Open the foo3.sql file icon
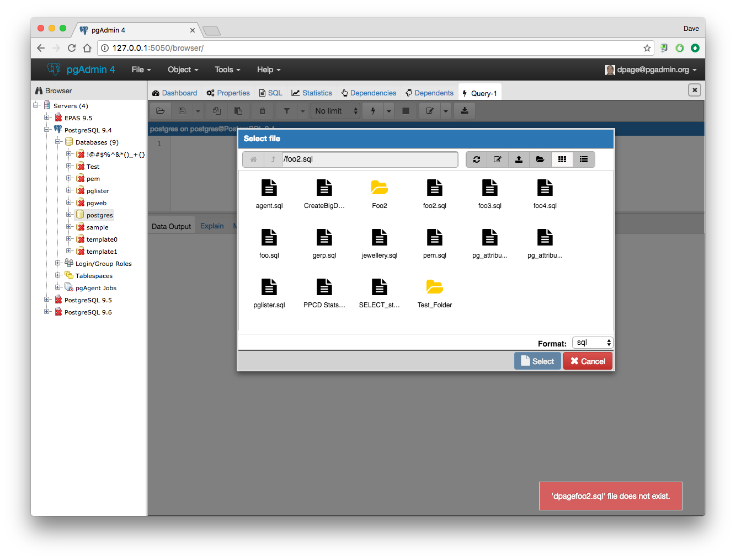This screenshot has width=736, height=560. (x=490, y=188)
